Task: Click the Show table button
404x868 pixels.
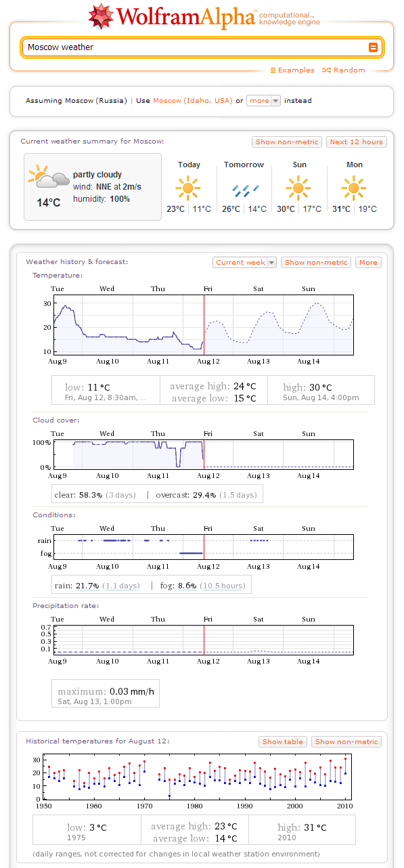Action: click(x=283, y=742)
